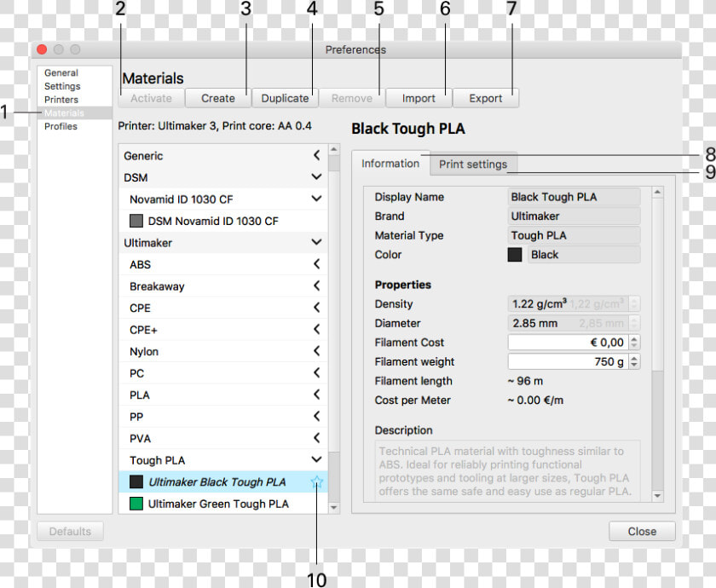Click the gray swatch beside DSM Novamid ID 1030 CF

point(136,221)
